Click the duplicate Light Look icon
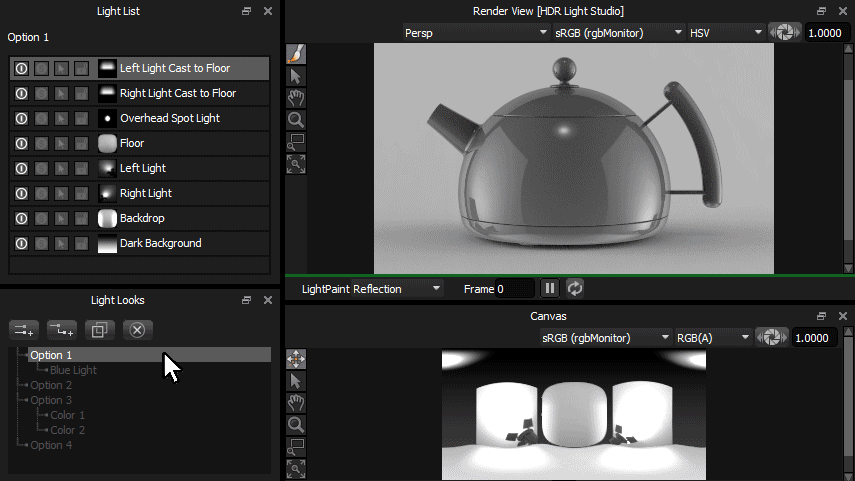The image size is (855, 481). (100, 329)
